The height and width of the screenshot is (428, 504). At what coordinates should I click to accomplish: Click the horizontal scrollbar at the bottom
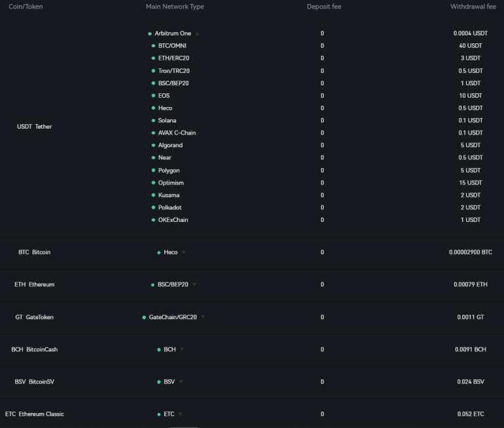[x=184, y=427]
